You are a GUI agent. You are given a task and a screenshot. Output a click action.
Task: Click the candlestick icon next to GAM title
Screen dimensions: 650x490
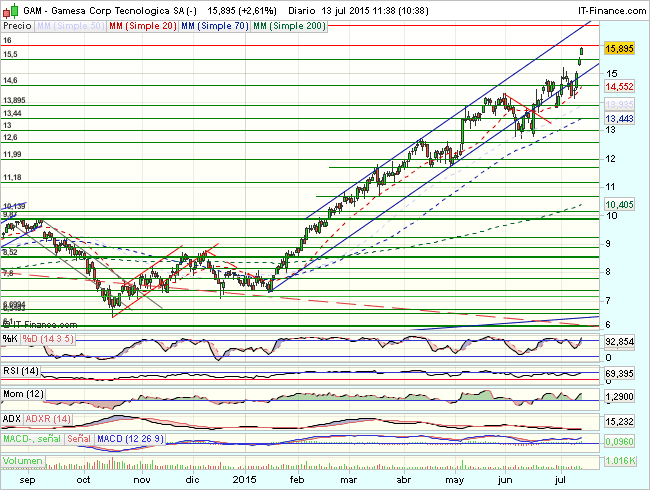[x=10, y=10]
